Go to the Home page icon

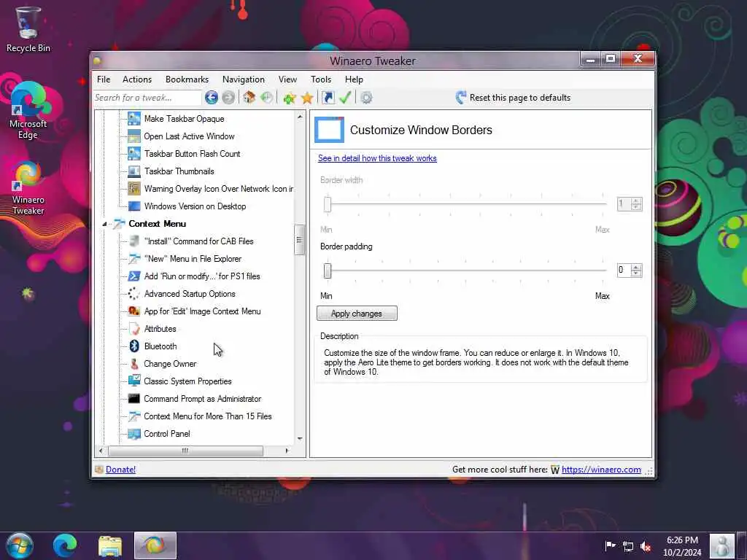click(x=249, y=98)
